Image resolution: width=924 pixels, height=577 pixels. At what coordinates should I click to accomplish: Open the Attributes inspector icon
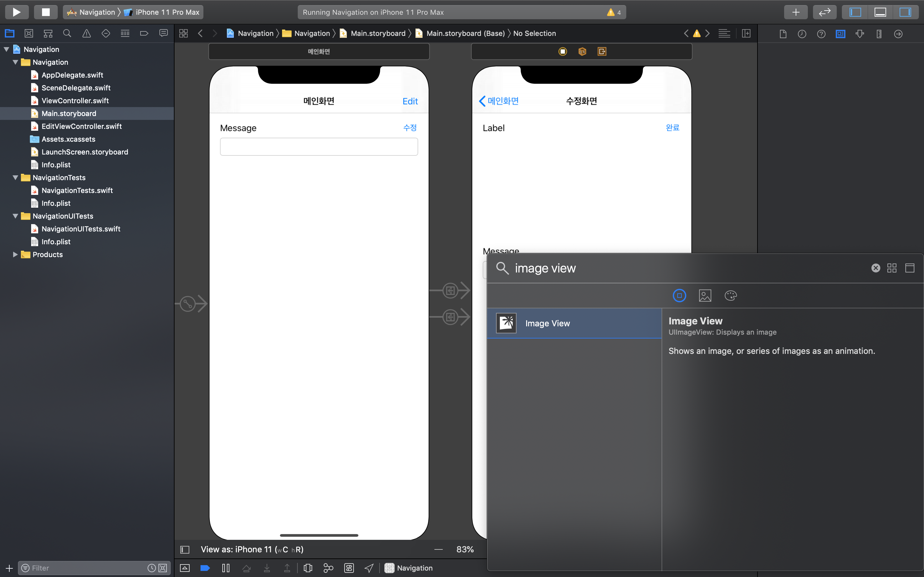[860, 34]
